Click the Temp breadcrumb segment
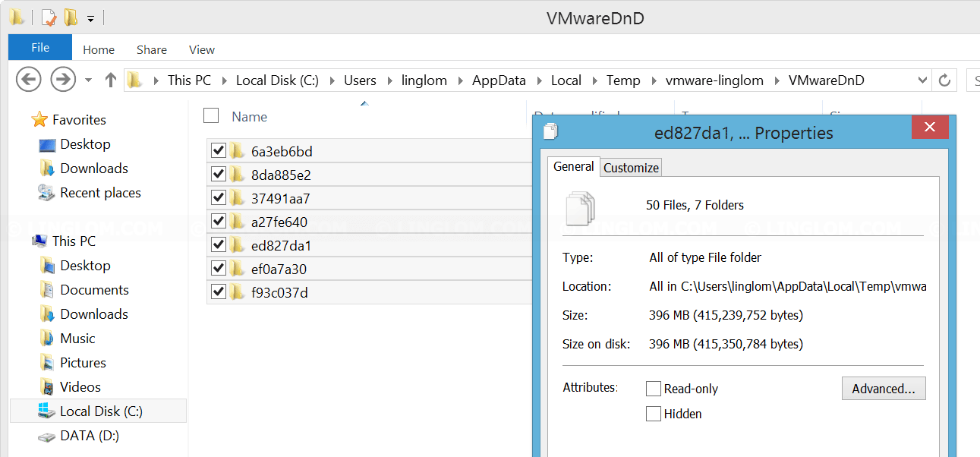980x457 pixels. 623,80
